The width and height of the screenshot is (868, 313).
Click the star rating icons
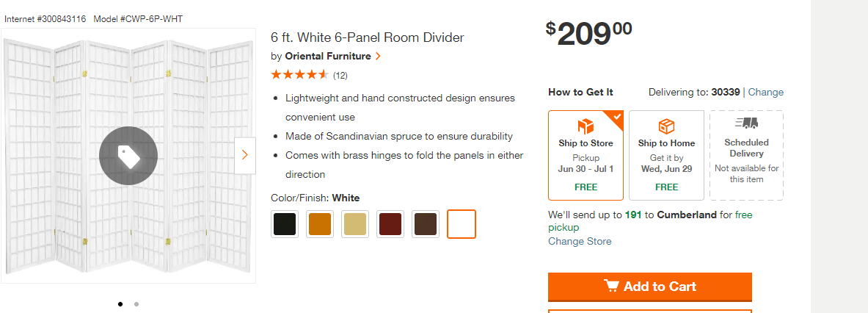click(x=300, y=74)
